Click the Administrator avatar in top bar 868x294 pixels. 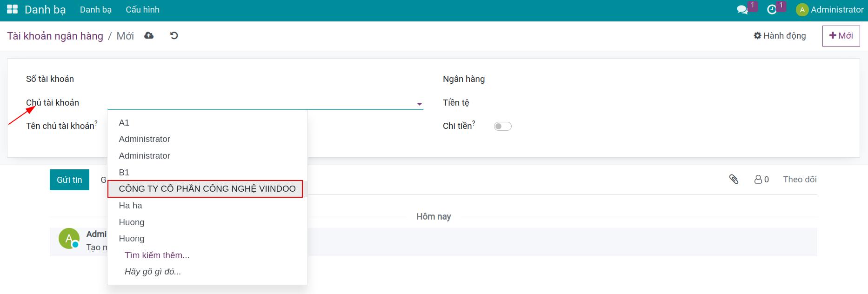[802, 10]
